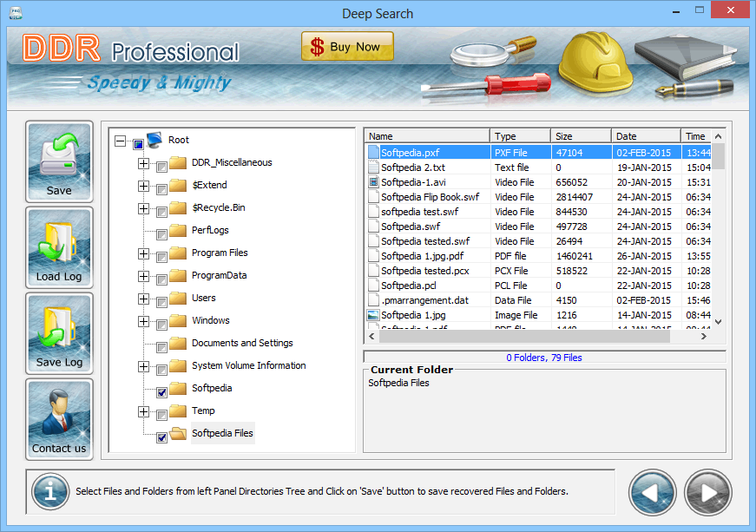Image resolution: width=756 pixels, height=532 pixels.
Task: Click the $Extend folder icon
Action: click(178, 185)
